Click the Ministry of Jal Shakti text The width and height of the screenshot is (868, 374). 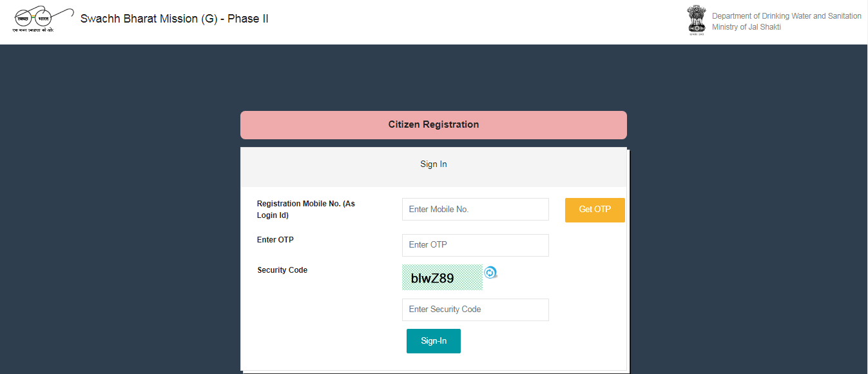point(746,27)
